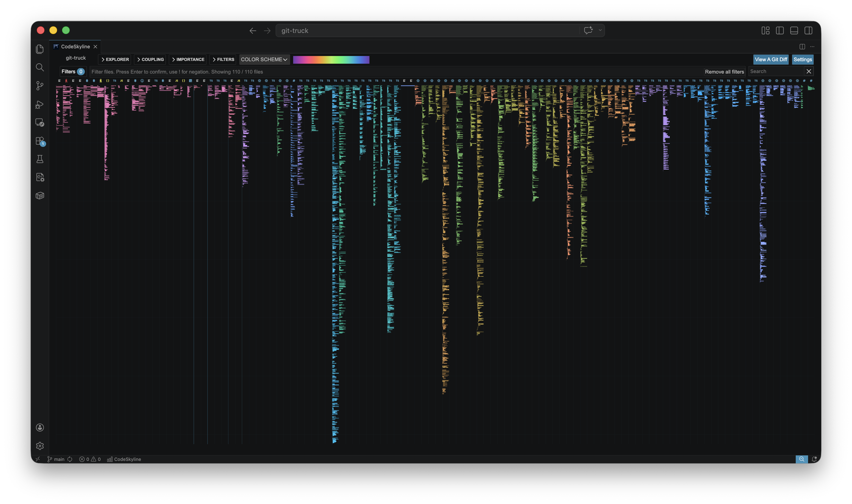852x504 pixels.
Task: Split the editor to the right
Action: pos(802,46)
